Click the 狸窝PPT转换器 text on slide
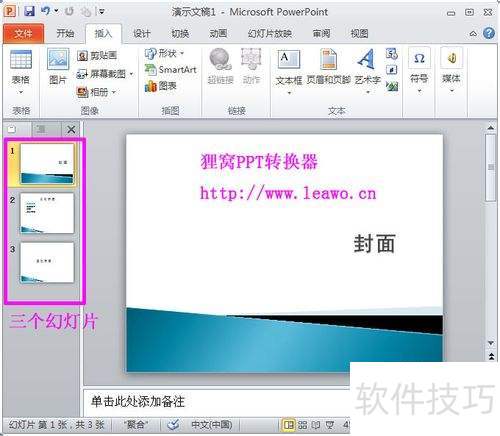 tap(259, 162)
